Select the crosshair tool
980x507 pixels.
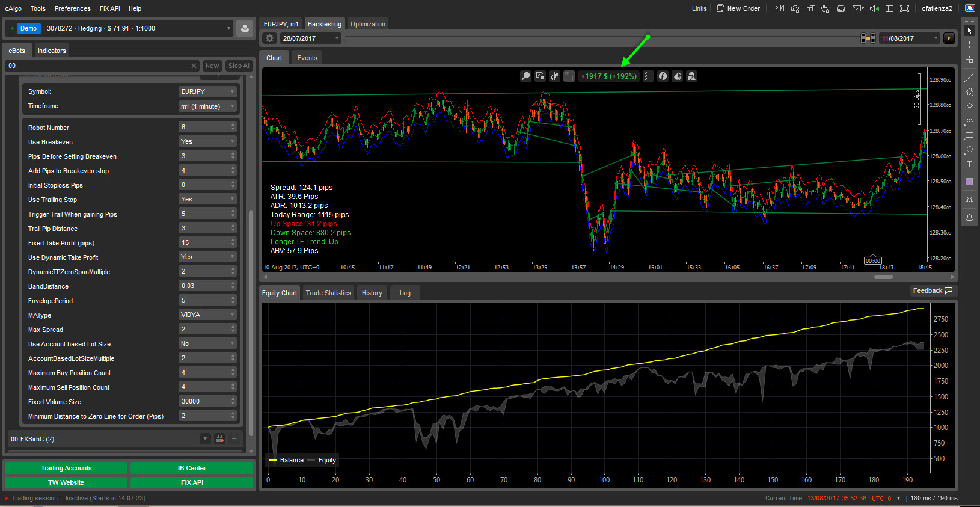969,45
